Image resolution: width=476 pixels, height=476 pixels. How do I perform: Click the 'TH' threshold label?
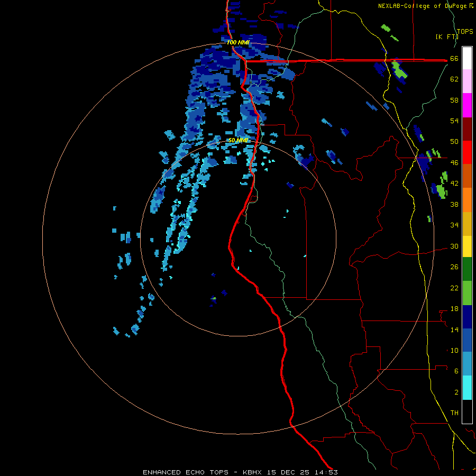tap(454, 413)
